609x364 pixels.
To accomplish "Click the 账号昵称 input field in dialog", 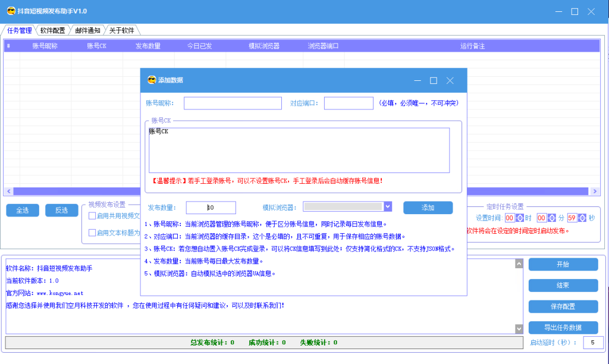I will tap(233, 103).
